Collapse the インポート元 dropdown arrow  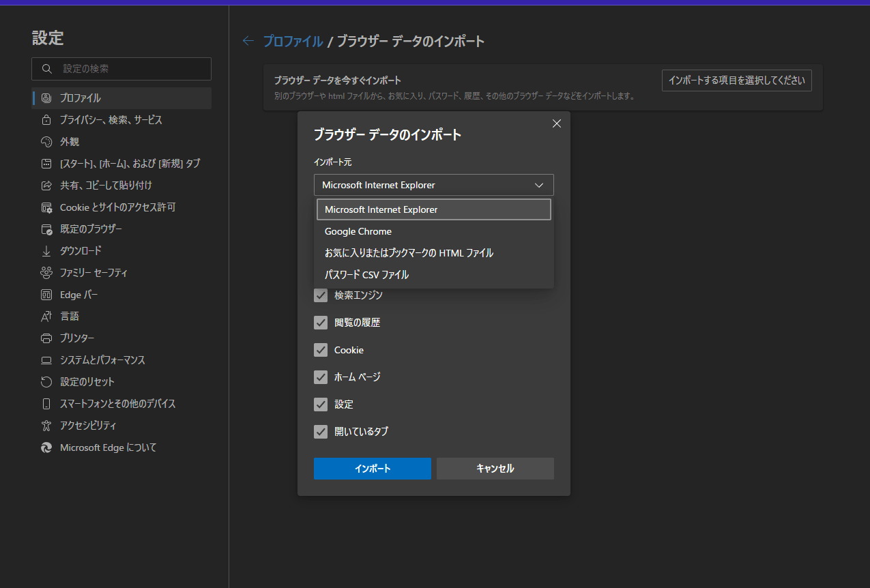tap(539, 186)
